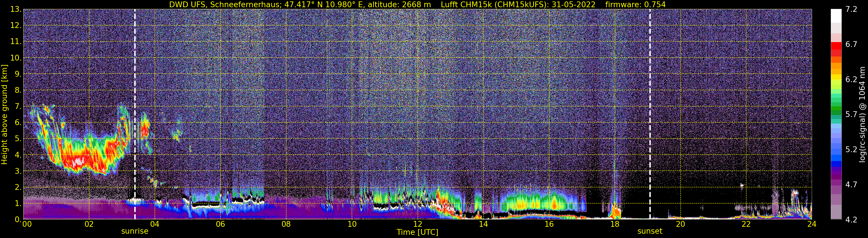Click the height axis tick label '8.'
Image resolution: width=868 pixels, height=238 pixels.
click(x=18, y=90)
